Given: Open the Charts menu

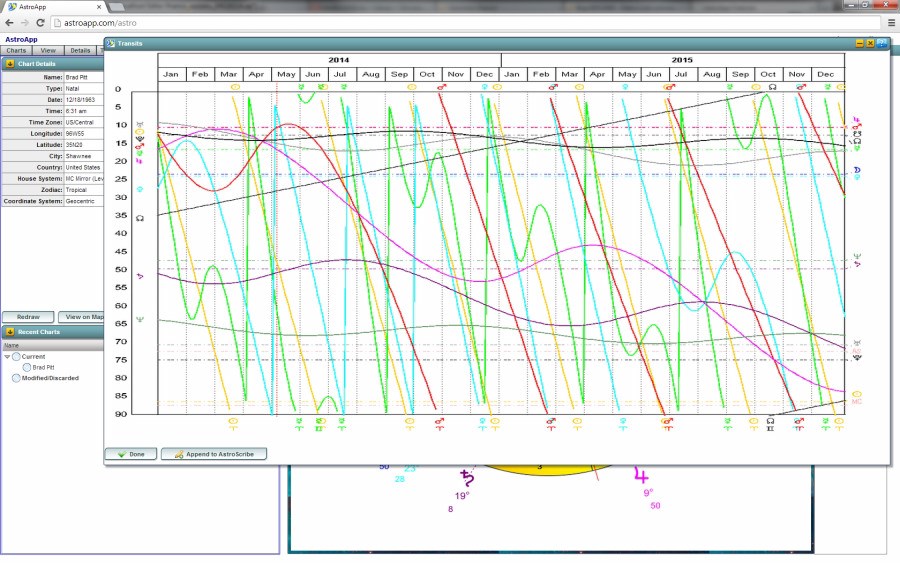Looking at the screenshot, I should [x=16, y=50].
